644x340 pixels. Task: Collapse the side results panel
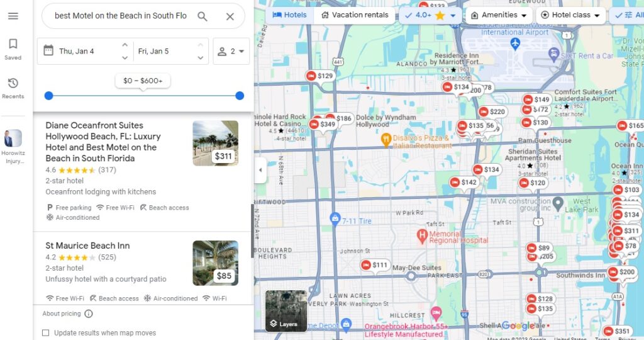pos(260,170)
